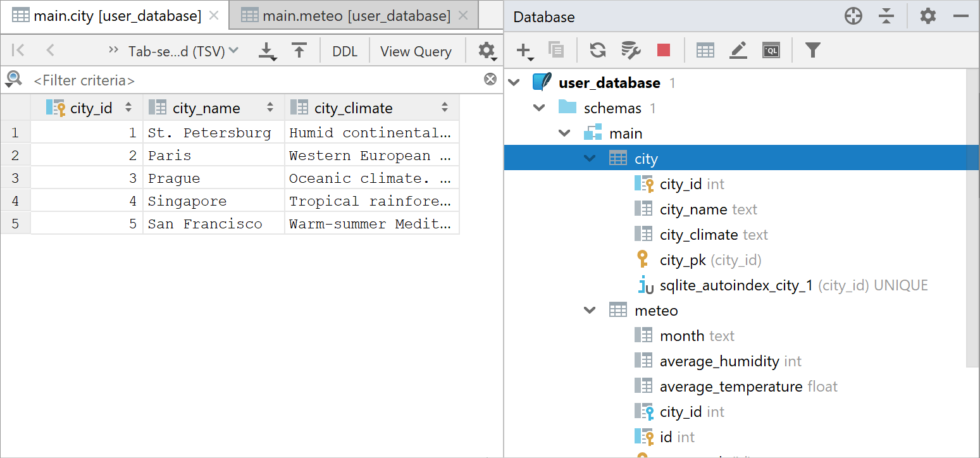This screenshot has height=458, width=980.
Task: Toggle sorting on city_name column
Action: [271, 107]
